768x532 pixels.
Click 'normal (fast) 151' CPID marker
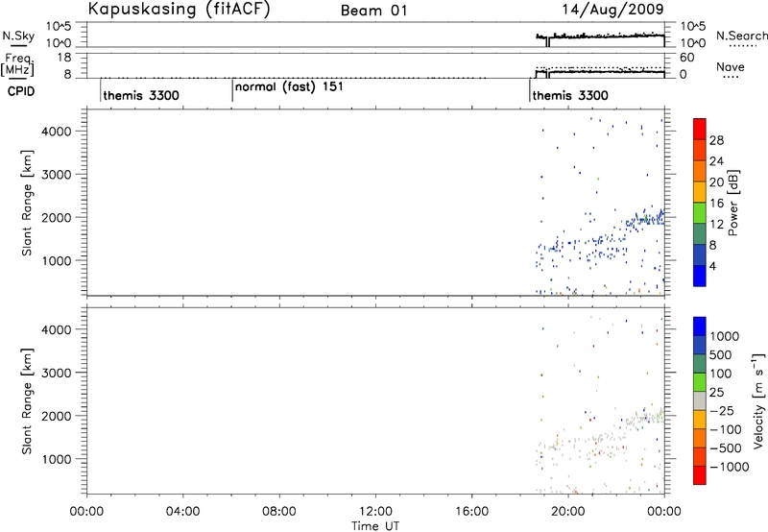point(290,87)
